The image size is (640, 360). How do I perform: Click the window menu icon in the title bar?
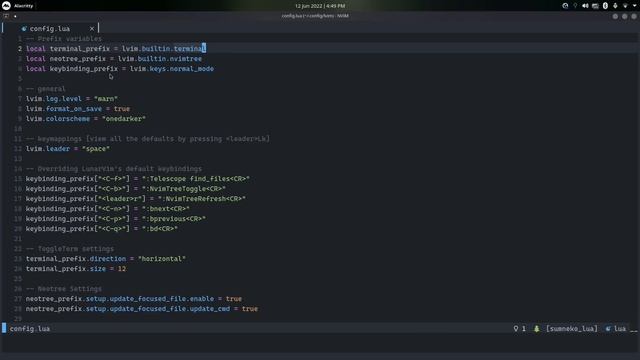coord(6,16)
